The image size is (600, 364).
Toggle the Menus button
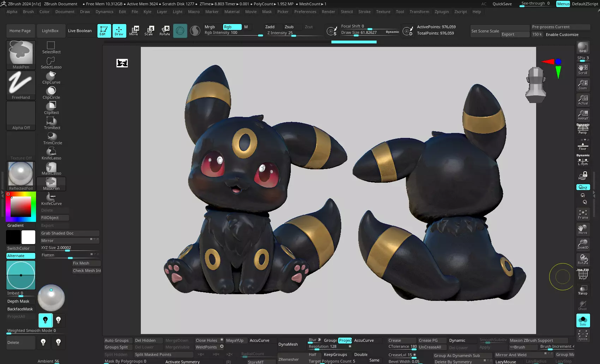[563, 4]
